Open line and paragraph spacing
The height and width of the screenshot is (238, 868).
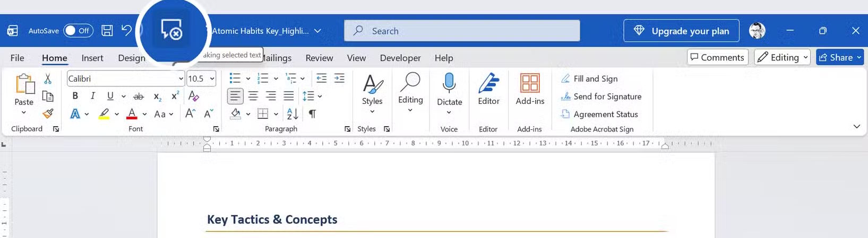[308, 96]
